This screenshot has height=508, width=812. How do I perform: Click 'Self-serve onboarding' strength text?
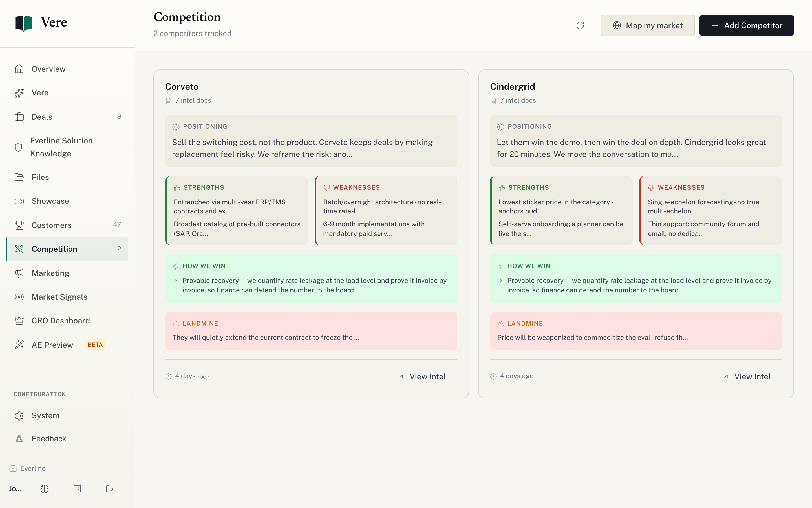pyautogui.click(x=561, y=229)
